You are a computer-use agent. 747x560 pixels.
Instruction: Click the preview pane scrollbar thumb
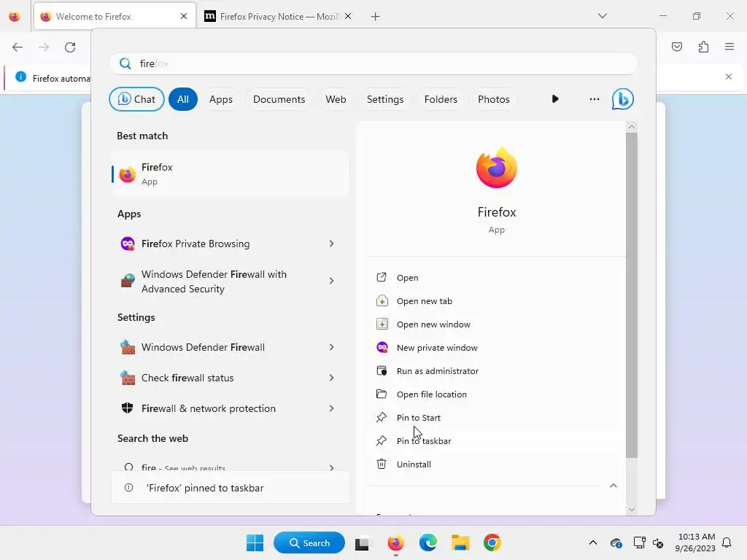point(631,295)
